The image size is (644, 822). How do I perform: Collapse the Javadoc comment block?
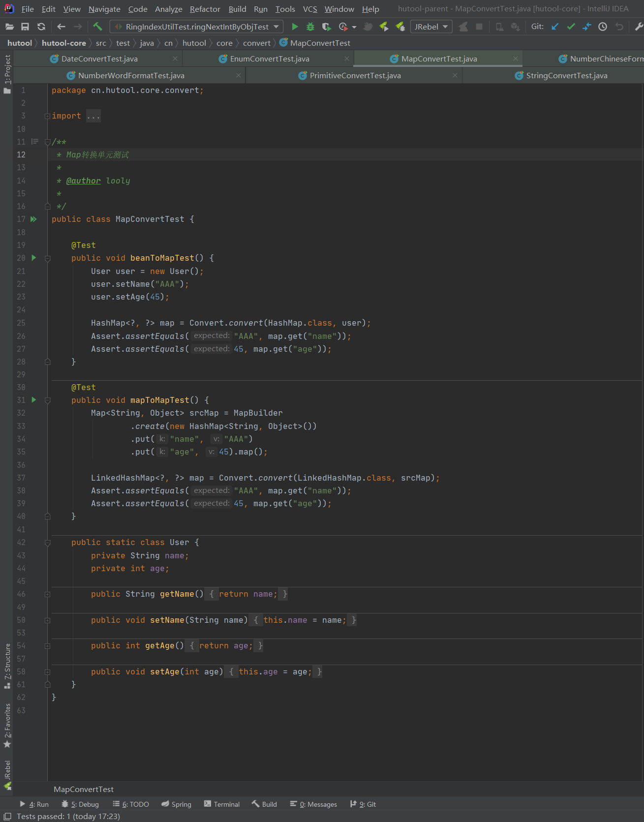coord(47,142)
